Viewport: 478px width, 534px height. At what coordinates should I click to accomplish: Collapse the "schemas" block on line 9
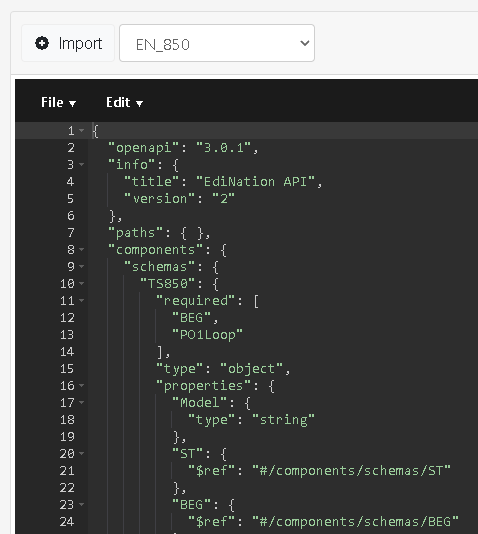[x=81, y=266]
